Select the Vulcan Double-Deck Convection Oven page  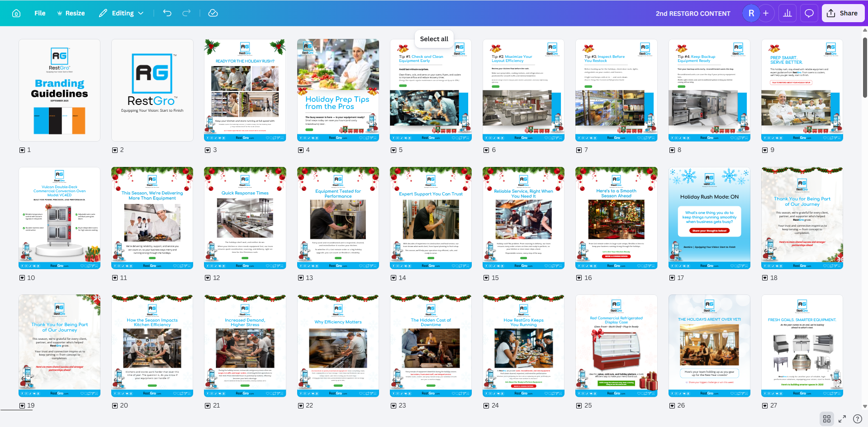[x=59, y=218]
